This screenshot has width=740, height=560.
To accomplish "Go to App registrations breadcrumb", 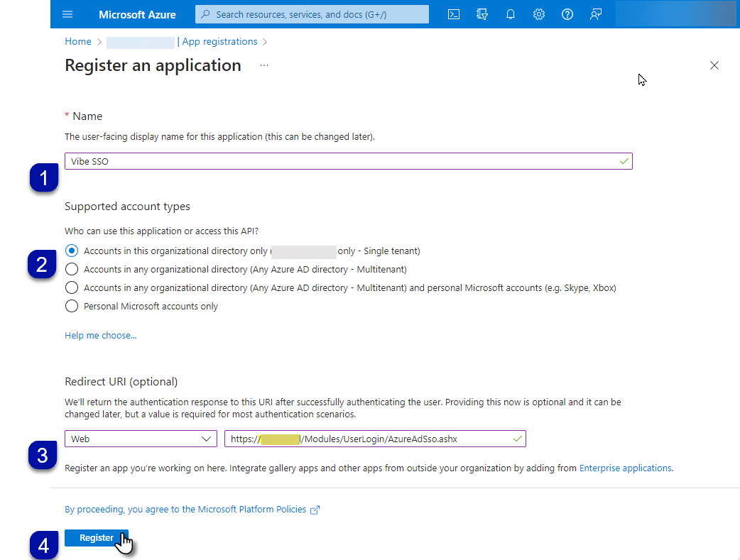I will (x=219, y=41).
